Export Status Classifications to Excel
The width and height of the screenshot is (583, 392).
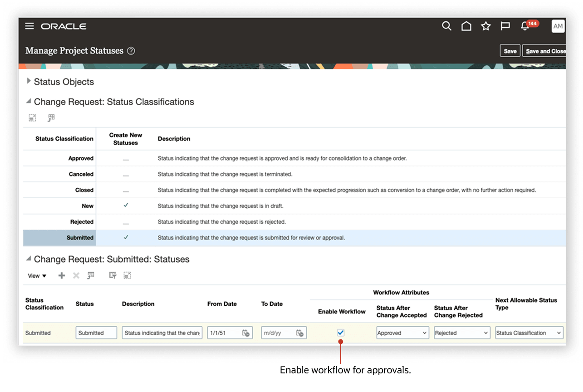51,117
